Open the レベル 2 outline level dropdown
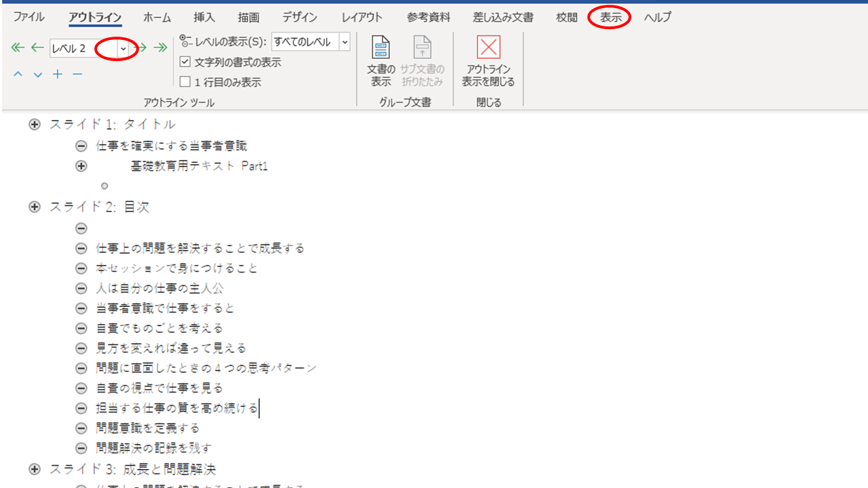This screenshot has width=868, height=488. 123,48
